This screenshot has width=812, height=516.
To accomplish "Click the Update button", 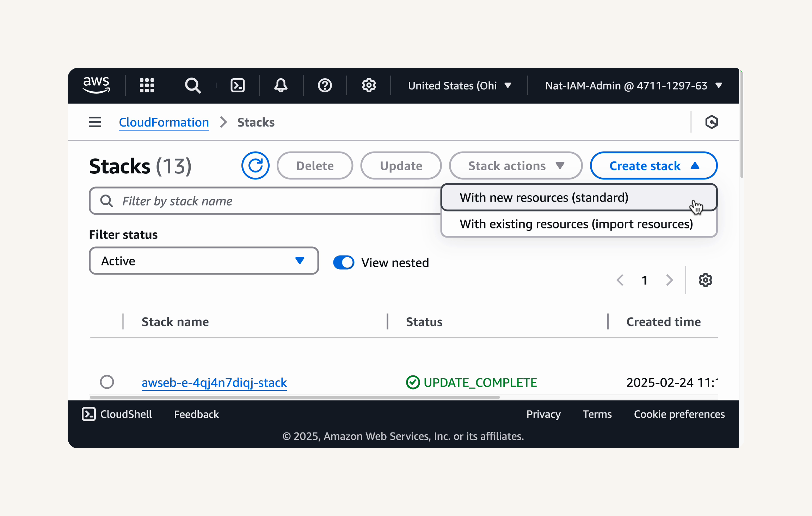I will point(401,166).
